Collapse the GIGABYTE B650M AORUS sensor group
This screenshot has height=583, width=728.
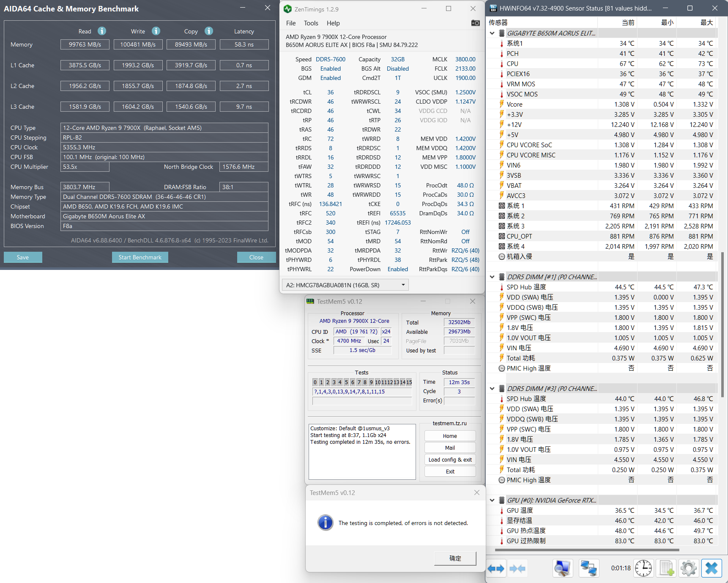(x=492, y=33)
